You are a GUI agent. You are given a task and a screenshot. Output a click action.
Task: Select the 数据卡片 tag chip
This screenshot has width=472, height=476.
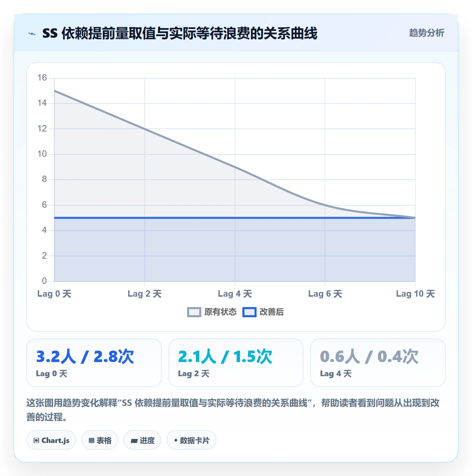tap(191, 440)
